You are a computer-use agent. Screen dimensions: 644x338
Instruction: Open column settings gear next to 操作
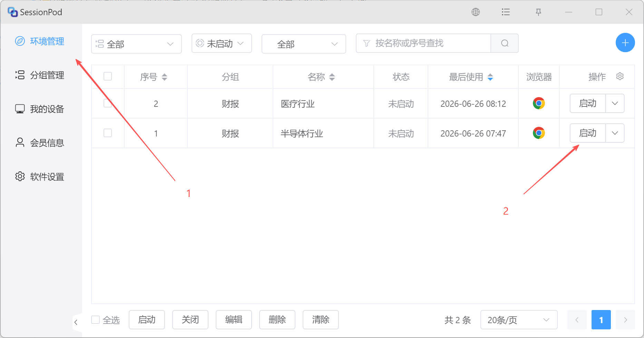click(x=620, y=76)
